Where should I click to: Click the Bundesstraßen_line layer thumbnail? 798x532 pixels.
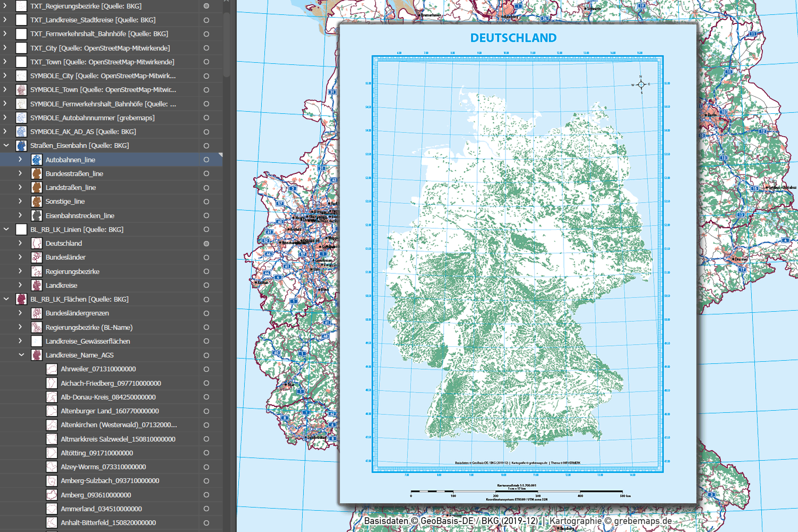tap(36, 173)
